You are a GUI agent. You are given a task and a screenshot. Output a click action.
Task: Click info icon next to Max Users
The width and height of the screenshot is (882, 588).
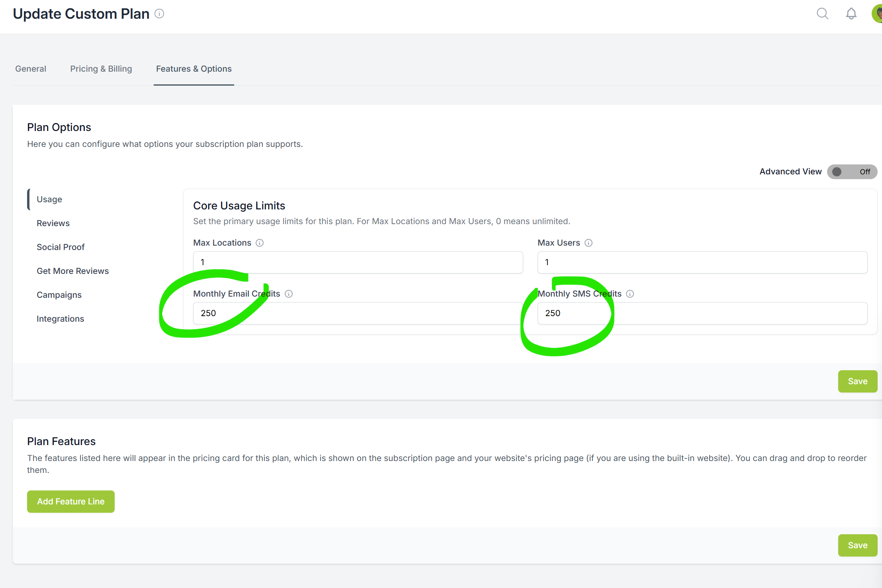click(589, 243)
